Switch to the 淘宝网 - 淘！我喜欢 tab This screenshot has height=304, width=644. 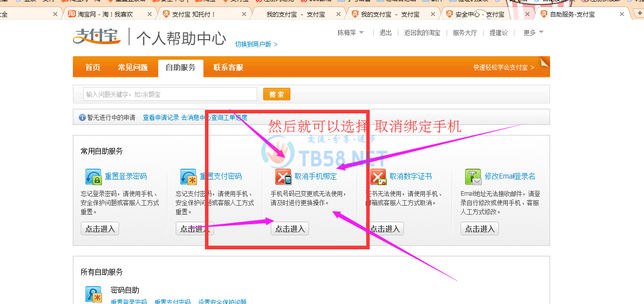105,14
